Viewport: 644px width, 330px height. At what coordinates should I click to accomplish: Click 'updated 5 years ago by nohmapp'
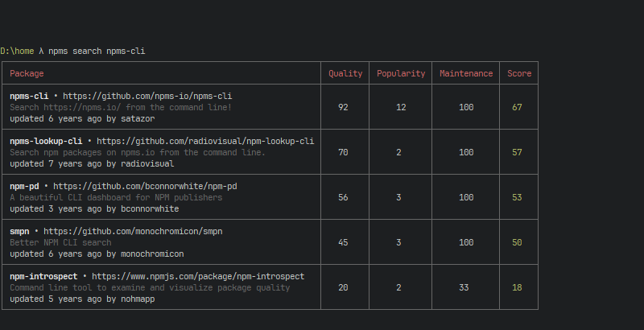coord(82,299)
